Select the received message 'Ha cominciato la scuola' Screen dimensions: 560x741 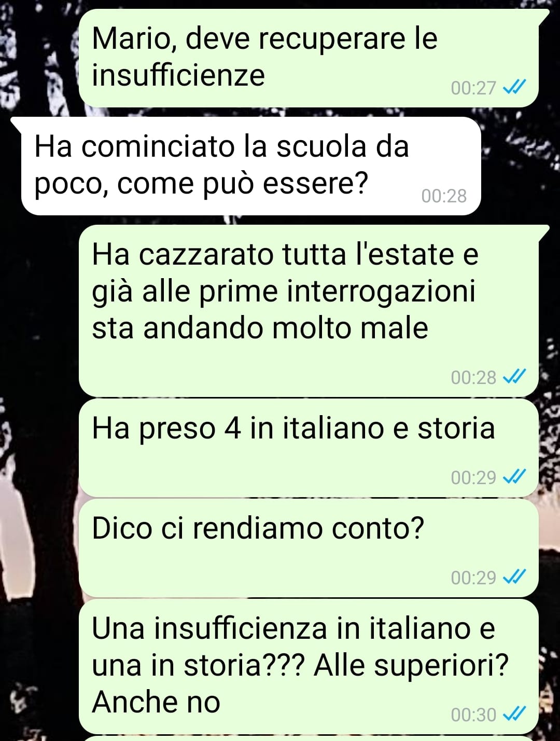251,166
